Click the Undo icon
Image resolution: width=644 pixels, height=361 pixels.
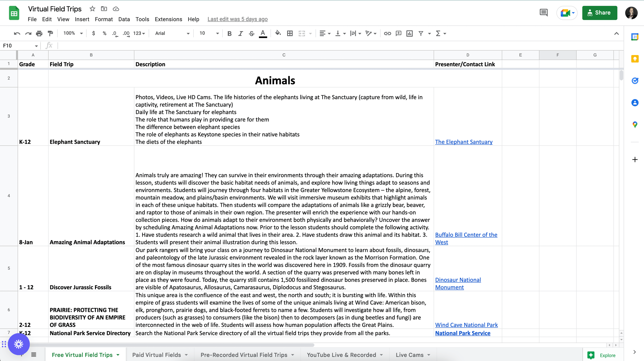(x=17, y=33)
